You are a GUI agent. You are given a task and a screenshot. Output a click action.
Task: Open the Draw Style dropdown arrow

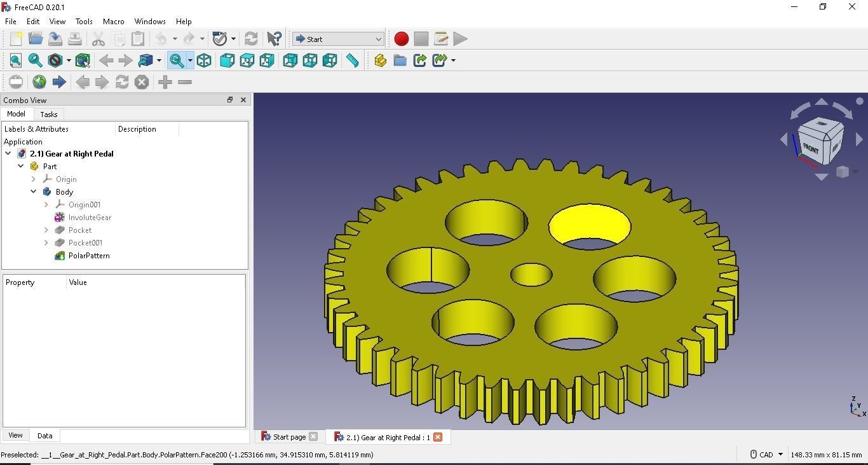click(69, 60)
